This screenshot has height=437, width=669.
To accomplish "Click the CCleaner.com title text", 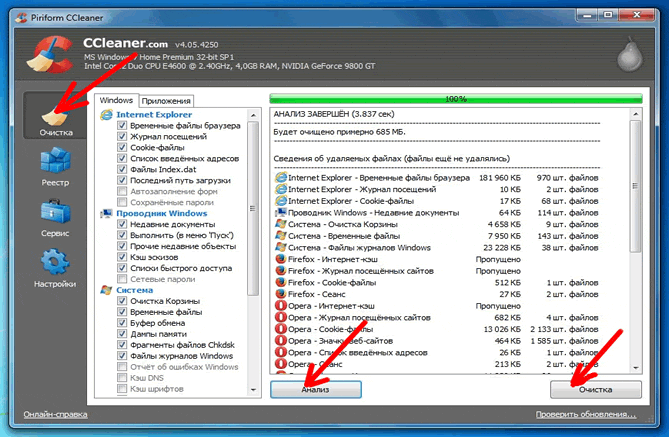I will (125, 43).
